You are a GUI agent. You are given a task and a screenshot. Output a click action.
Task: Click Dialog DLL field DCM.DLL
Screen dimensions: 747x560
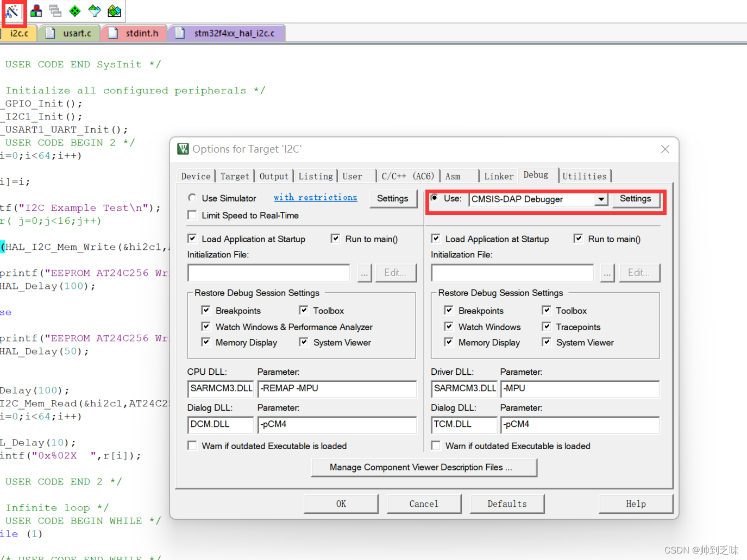click(221, 424)
